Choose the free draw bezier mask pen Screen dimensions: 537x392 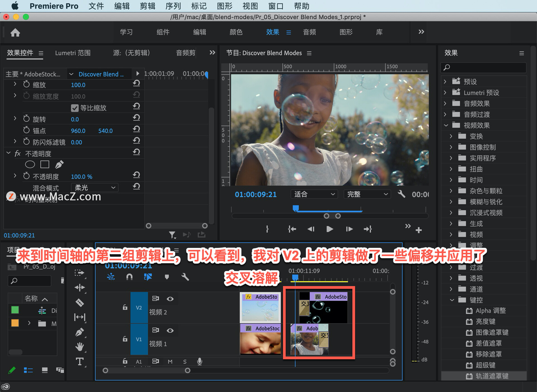coord(59,164)
